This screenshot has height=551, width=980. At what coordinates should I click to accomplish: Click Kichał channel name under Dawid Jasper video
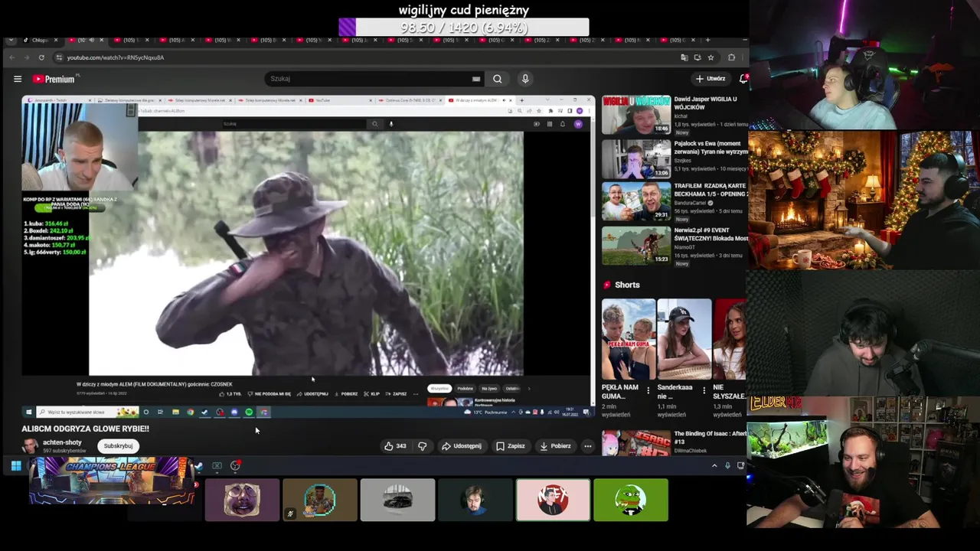[682, 116]
